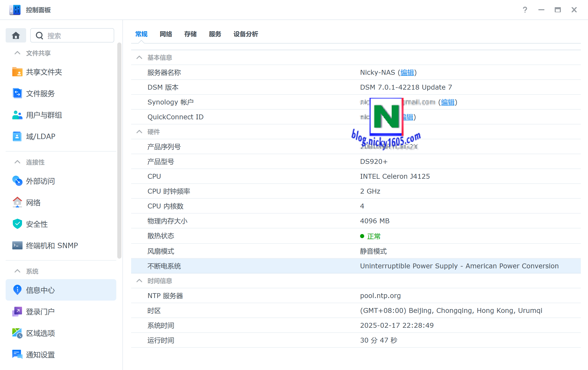Collapse the 硬件 section
The width and height of the screenshot is (588, 370).
pos(139,132)
